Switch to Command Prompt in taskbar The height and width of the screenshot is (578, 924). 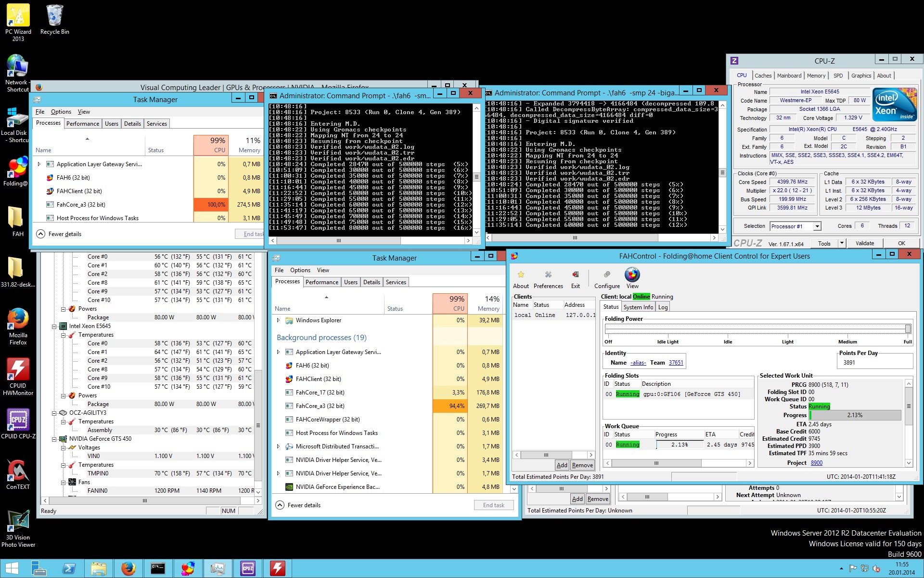pyautogui.click(x=158, y=568)
